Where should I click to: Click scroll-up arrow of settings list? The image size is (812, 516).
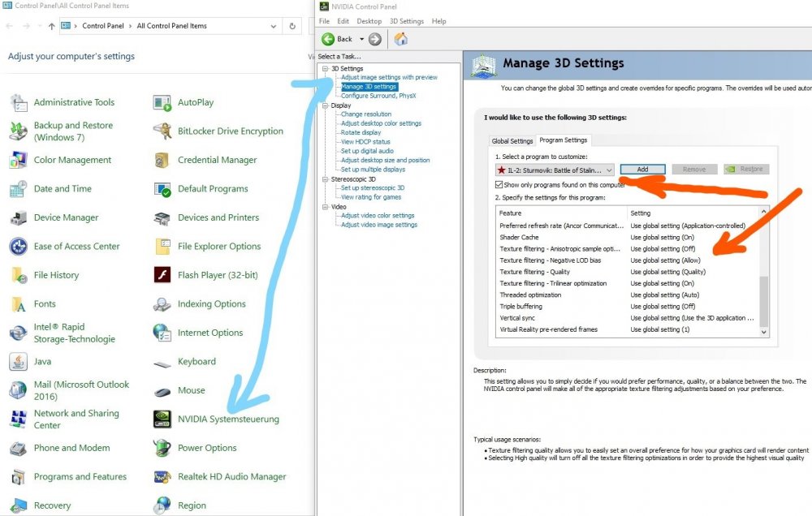(764, 212)
